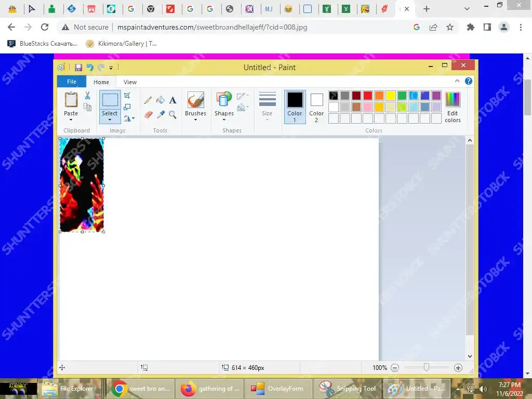This screenshot has height=399, width=532.
Task: Open the browser extensions puzzle icon
Action: coord(470,27)
